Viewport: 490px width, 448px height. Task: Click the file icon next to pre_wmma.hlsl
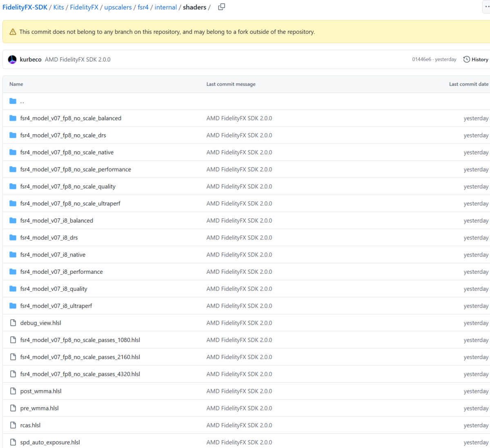(x=13, y=408)
